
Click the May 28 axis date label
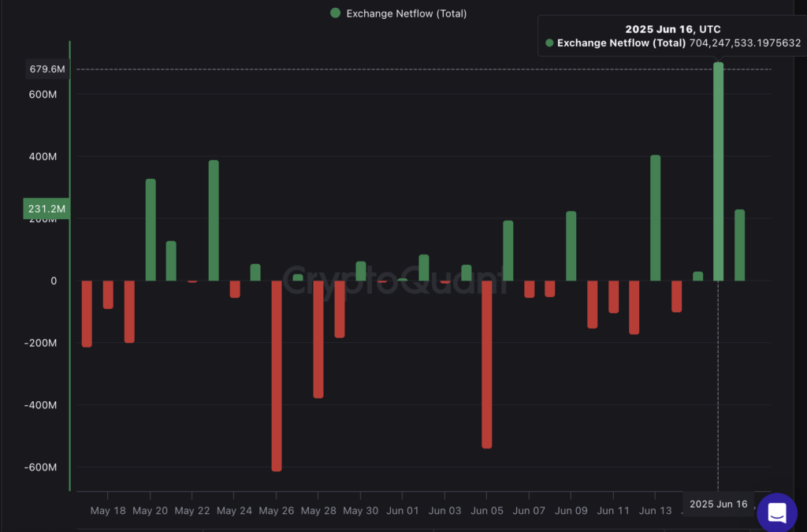click(x=318, y=511)
